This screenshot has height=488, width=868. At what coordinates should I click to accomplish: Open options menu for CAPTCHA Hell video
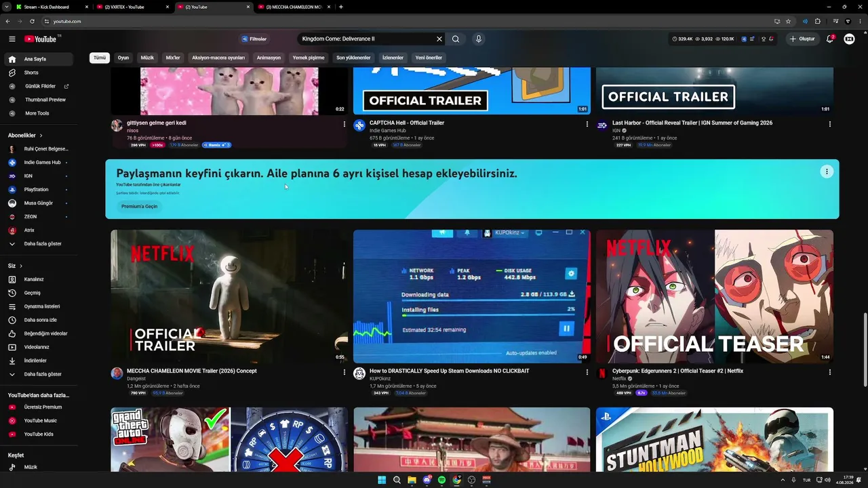587,124
